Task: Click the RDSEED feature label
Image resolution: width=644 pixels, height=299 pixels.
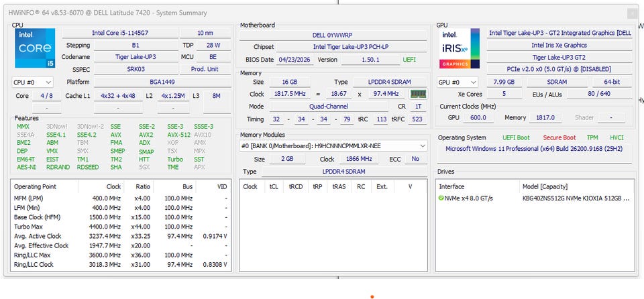Action: (x=87, y=167)
